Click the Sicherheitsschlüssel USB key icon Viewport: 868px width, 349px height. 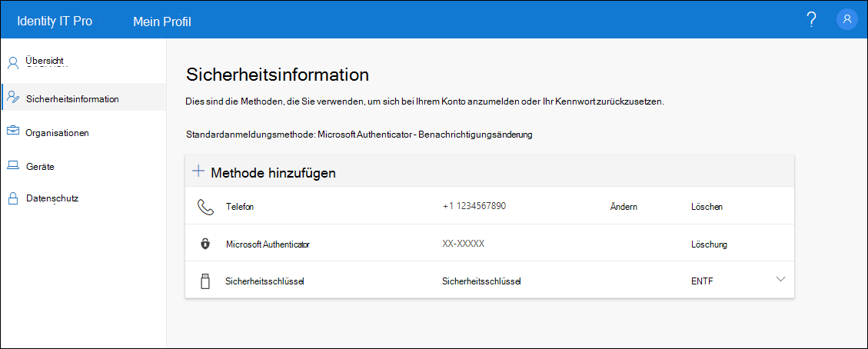tap(205, 281)
